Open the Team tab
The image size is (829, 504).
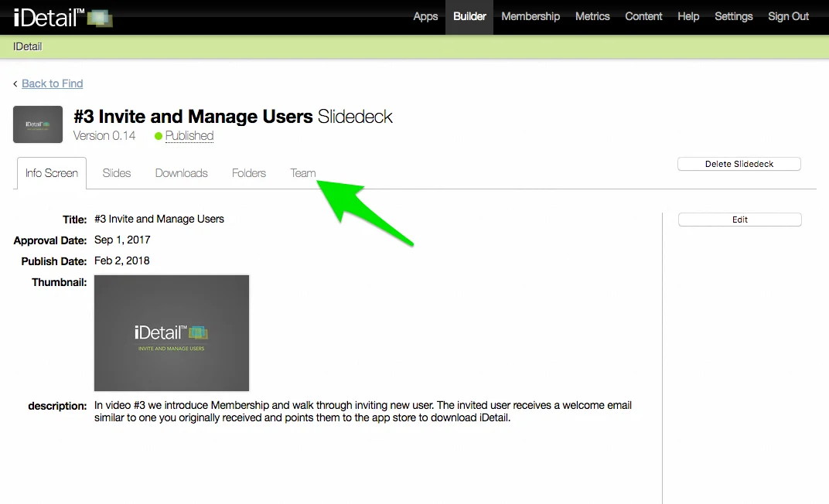[x=303, y=172]
